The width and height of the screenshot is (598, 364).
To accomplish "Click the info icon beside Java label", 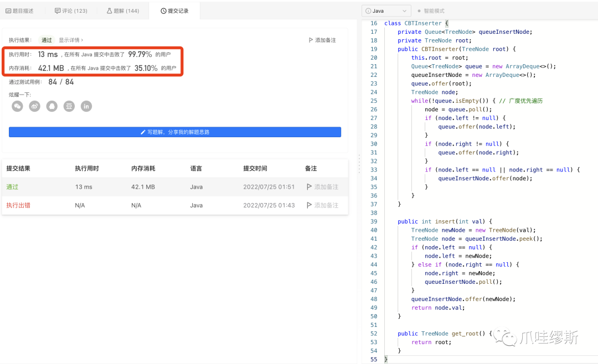I will (368, 10).
